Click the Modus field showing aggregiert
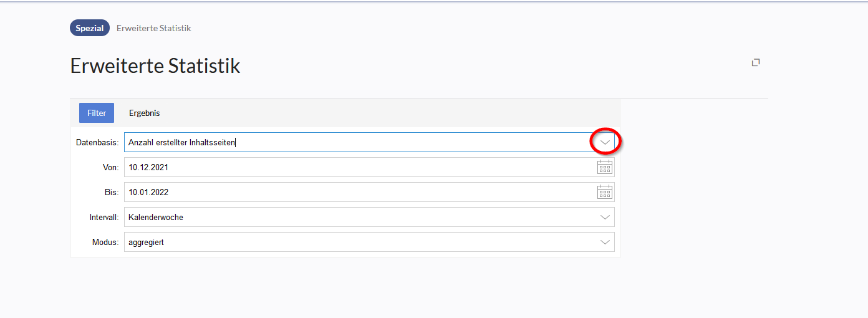 (x=369, y=242)
